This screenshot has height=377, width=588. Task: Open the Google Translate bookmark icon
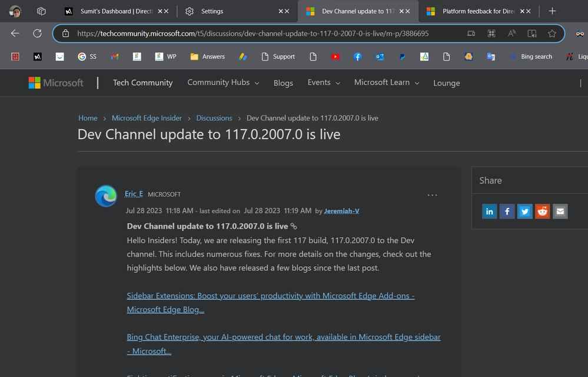coord(491,57)
